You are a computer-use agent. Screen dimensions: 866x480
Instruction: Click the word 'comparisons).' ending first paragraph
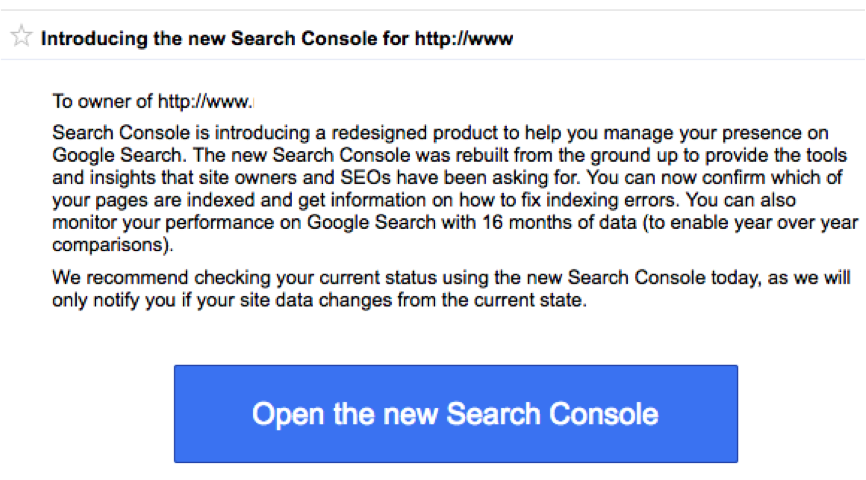tap(113, 245)
